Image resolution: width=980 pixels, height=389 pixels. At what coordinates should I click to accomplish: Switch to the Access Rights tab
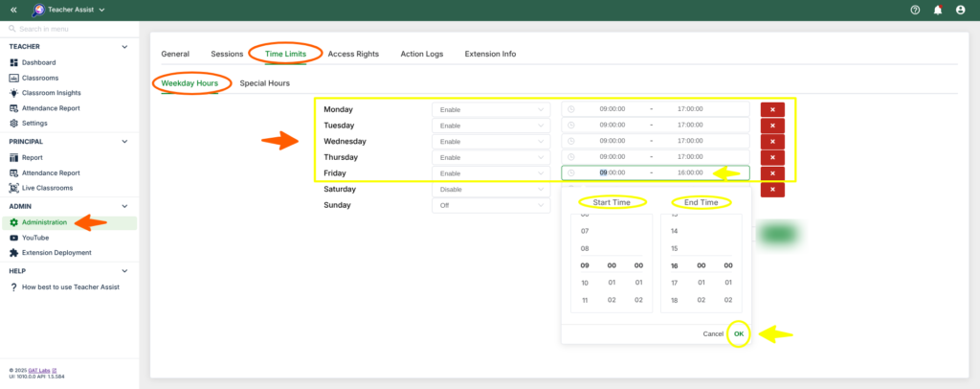[353, 54]
